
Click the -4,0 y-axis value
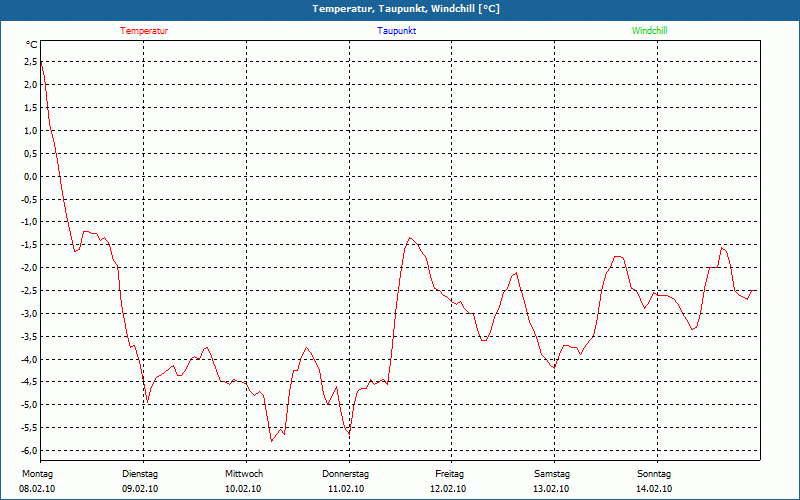[30, 360]
